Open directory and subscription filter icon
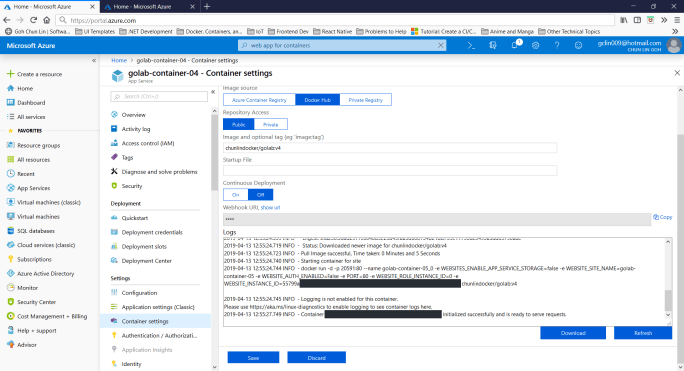The height and width of the screenshot is (371, 684). point(493,45)
